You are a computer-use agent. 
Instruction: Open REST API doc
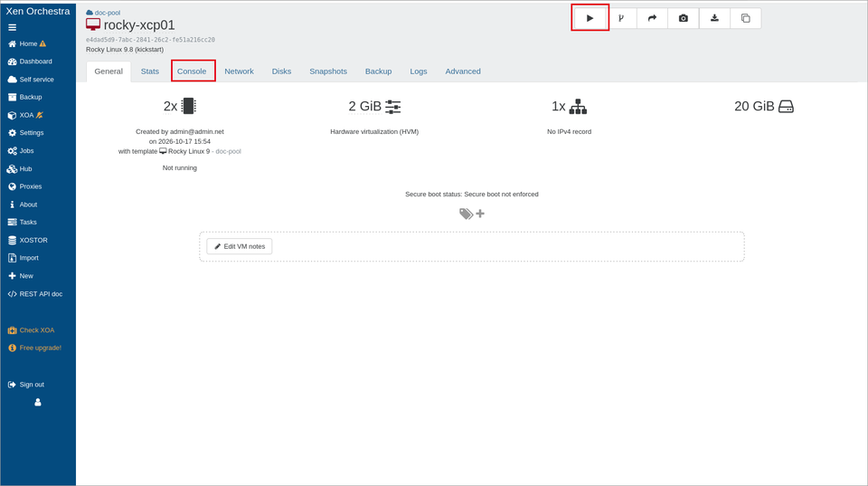tap(35, 294)
